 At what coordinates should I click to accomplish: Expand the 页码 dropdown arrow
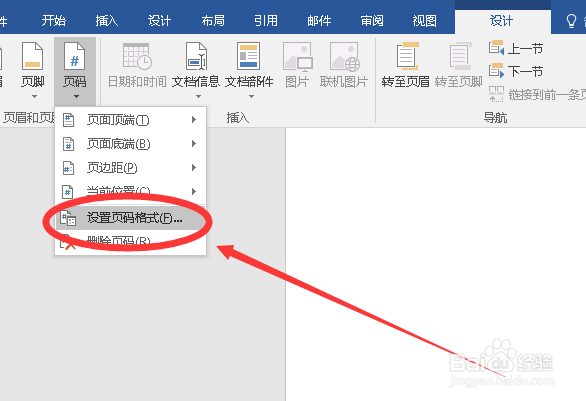tap(76, 96)
